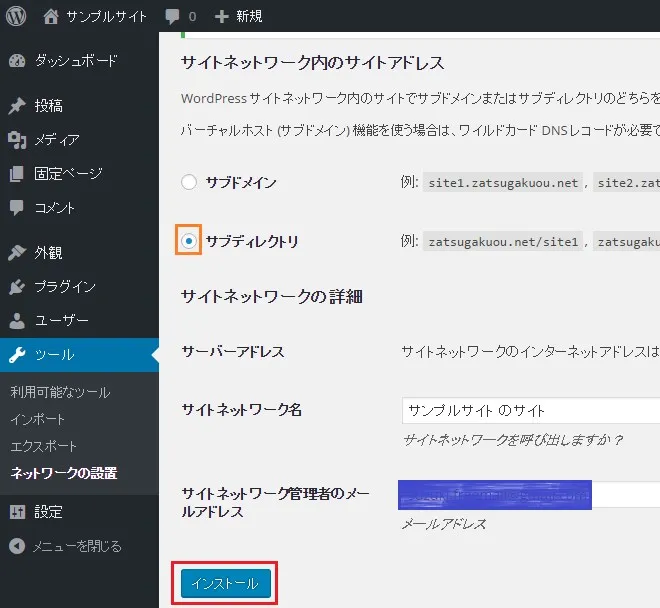Go to ネットワークの設置 submenu

pyautogui.click(x=64, y=473)
